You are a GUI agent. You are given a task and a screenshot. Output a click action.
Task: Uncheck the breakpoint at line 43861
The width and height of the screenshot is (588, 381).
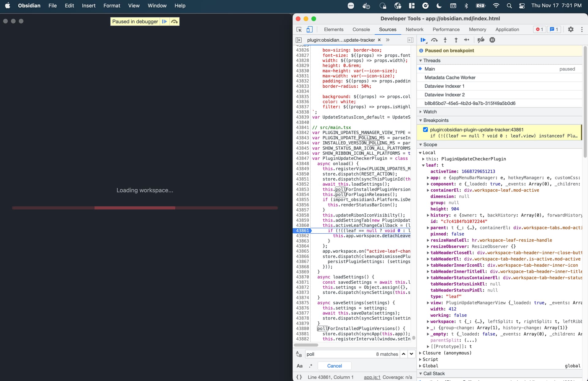tap(425, 130)
